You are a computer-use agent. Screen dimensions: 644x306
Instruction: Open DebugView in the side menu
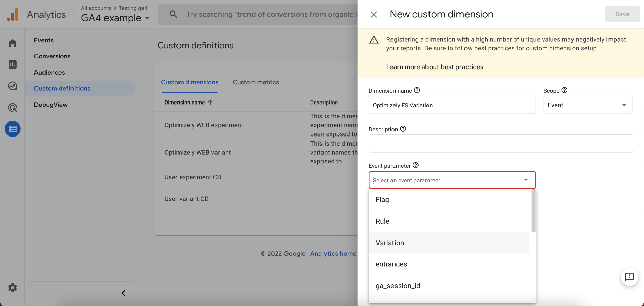click(51, 105)
